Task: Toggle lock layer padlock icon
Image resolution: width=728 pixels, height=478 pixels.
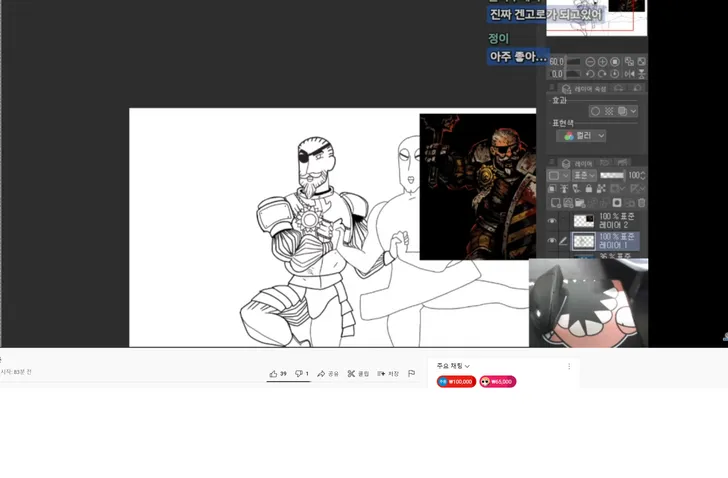Action: [589, 188]
